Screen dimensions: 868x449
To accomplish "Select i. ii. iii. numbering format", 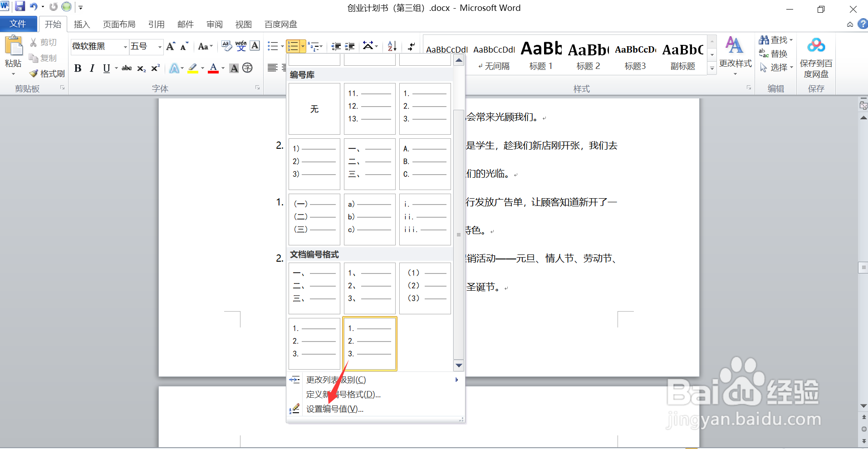I will point(425,220).
